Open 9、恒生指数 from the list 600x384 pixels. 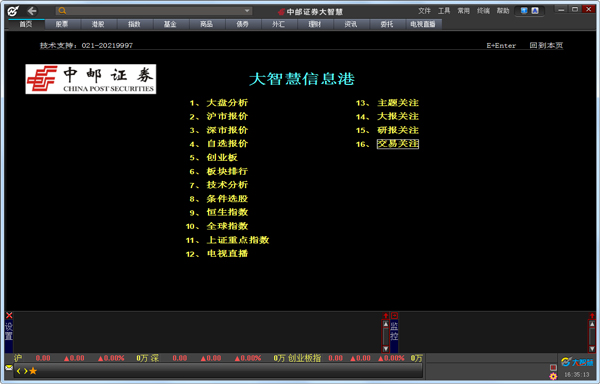pos(218,212)
